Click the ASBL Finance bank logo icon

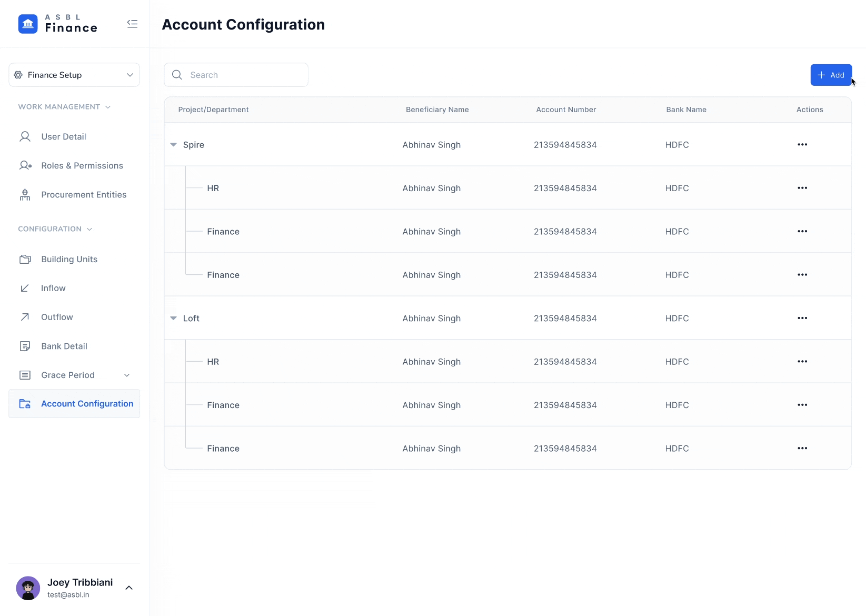[28, 24]
